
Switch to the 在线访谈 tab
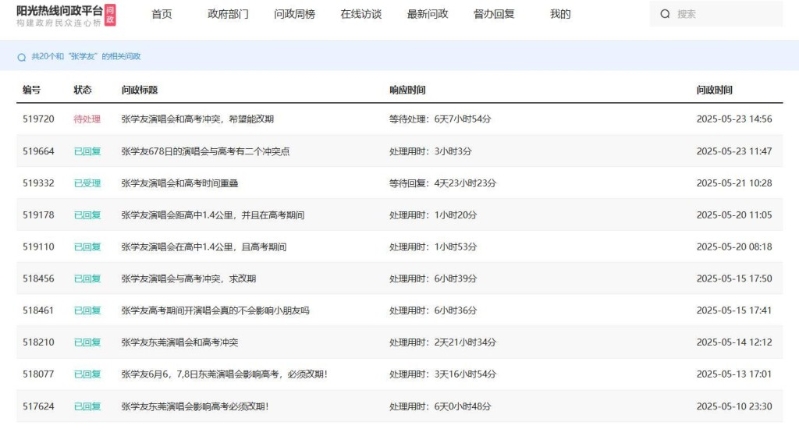(x=360, y=15)
